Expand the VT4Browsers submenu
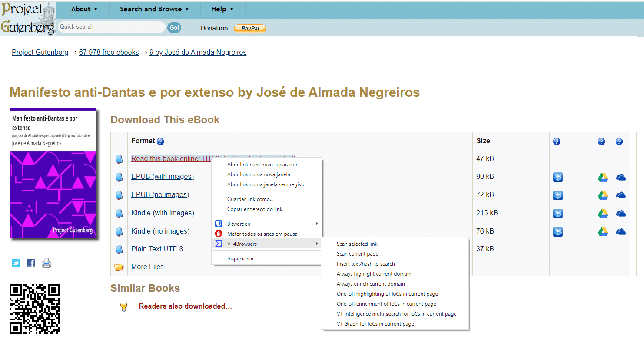This screenshot has height=339, width=644. tap(267, 244)
